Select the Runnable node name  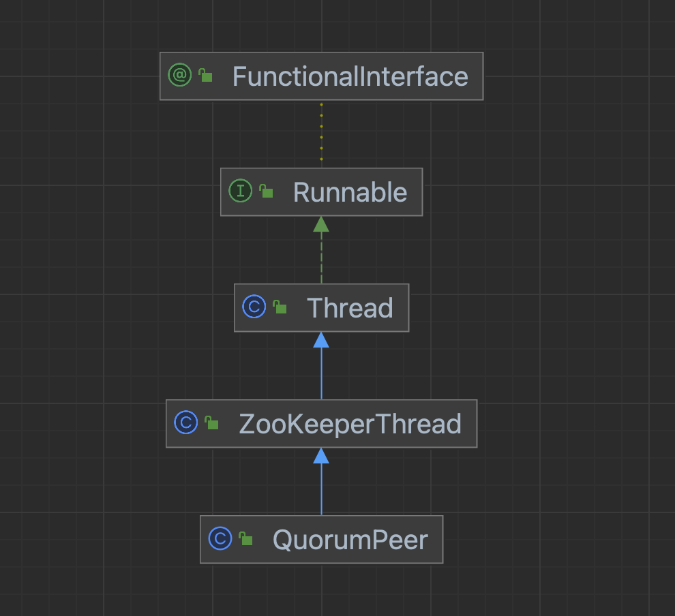[350, 192]
